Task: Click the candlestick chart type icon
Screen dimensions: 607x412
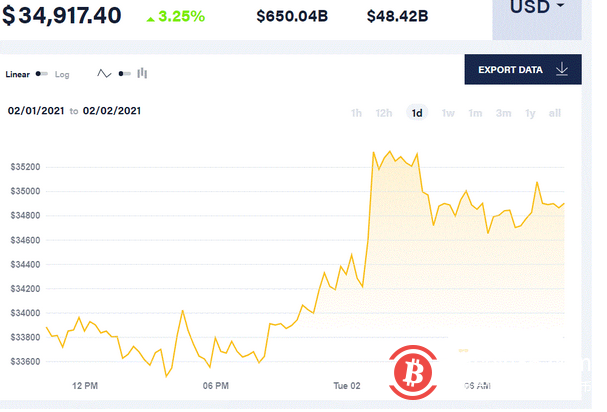Action: [x=142, y=73]
